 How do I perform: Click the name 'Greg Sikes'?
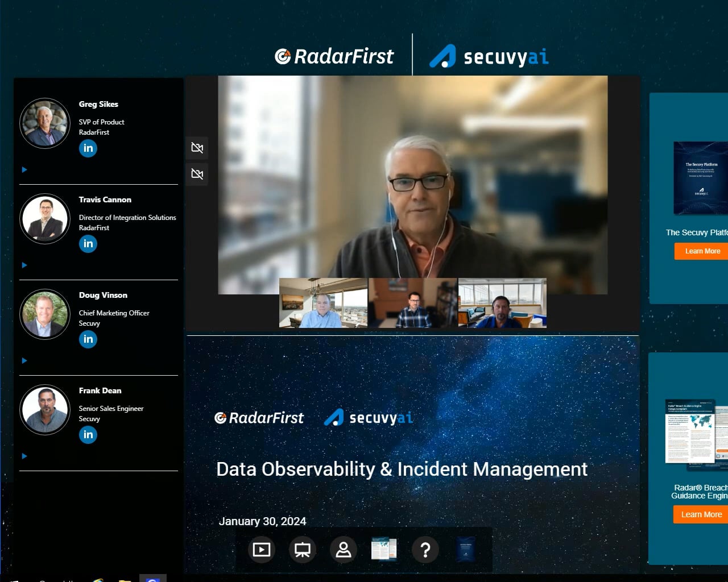pos(98,104)
